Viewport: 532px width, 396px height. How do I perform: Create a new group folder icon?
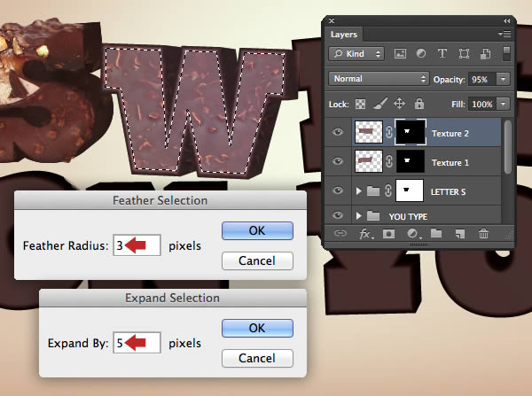(x=436, y=233)
